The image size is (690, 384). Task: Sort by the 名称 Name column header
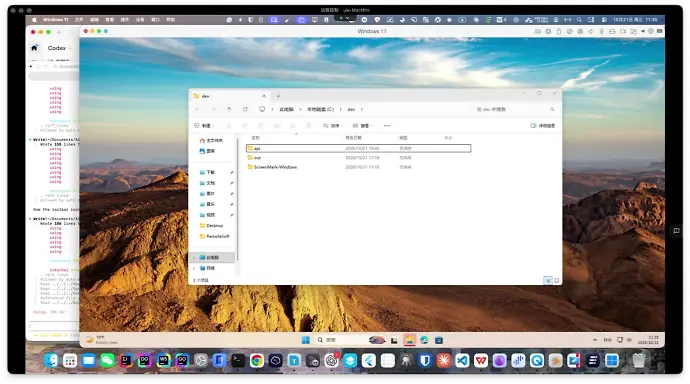tap(256, 138)
